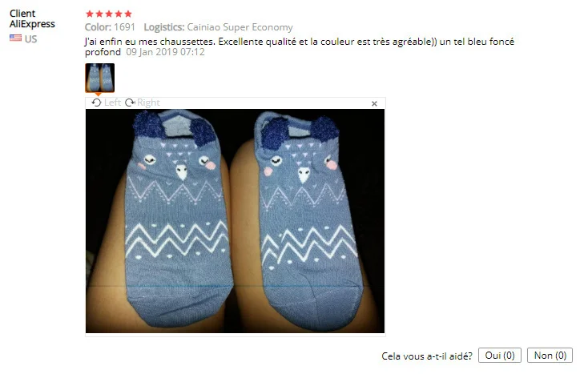Image resolution: width=588 pixels, height=374 pixels.
Task: Click the second red rating star
Action: [x=99, y=14]
